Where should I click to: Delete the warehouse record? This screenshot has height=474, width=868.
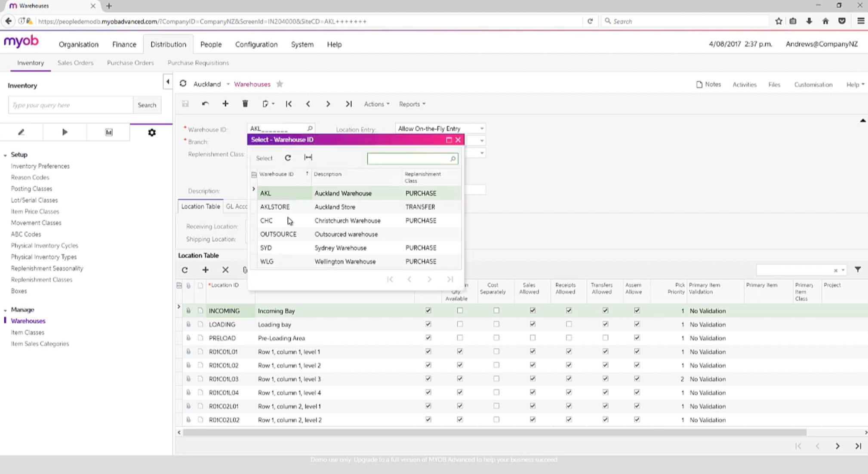click(245, 104)
